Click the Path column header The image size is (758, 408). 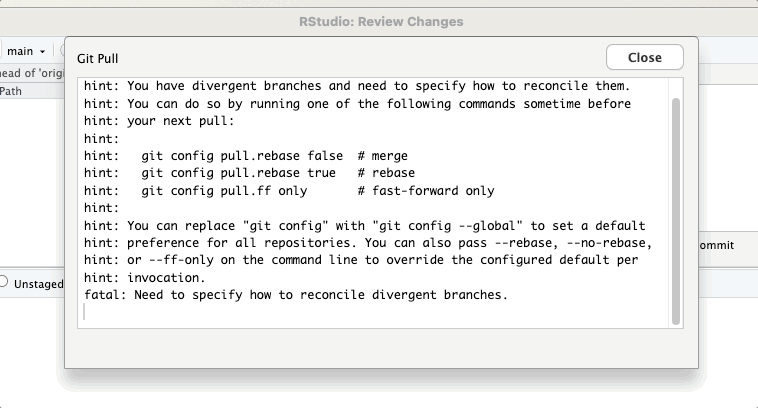click(12, 91)
